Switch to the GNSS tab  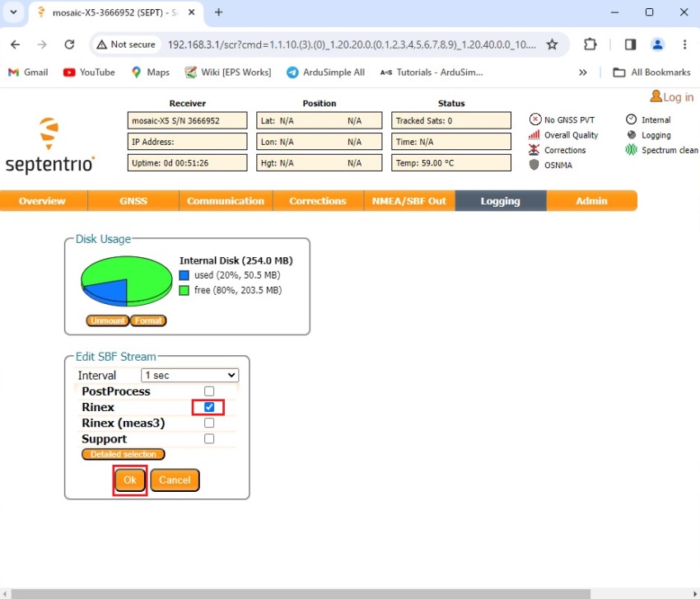coord(133,201)
